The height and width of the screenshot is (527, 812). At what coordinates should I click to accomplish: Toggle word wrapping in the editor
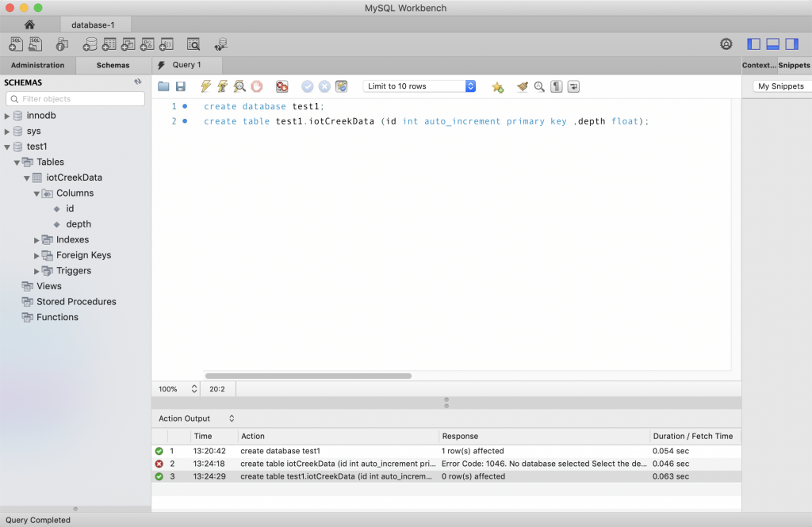pos(573,86)
